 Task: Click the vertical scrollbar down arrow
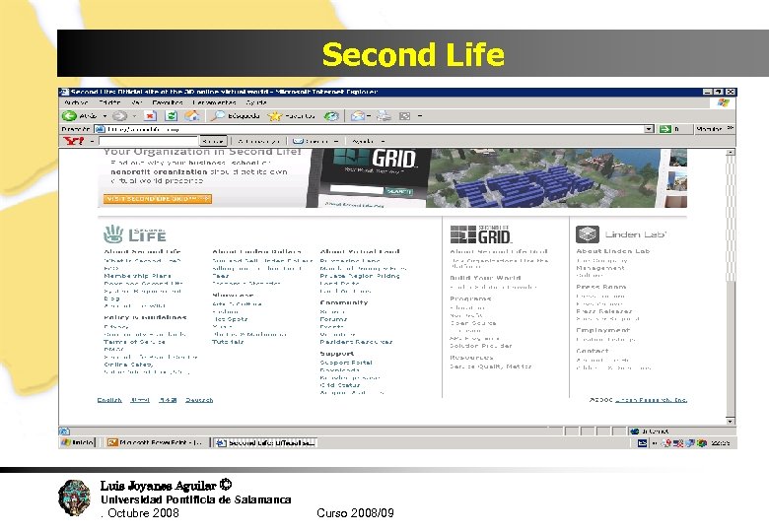pos(731,421)
